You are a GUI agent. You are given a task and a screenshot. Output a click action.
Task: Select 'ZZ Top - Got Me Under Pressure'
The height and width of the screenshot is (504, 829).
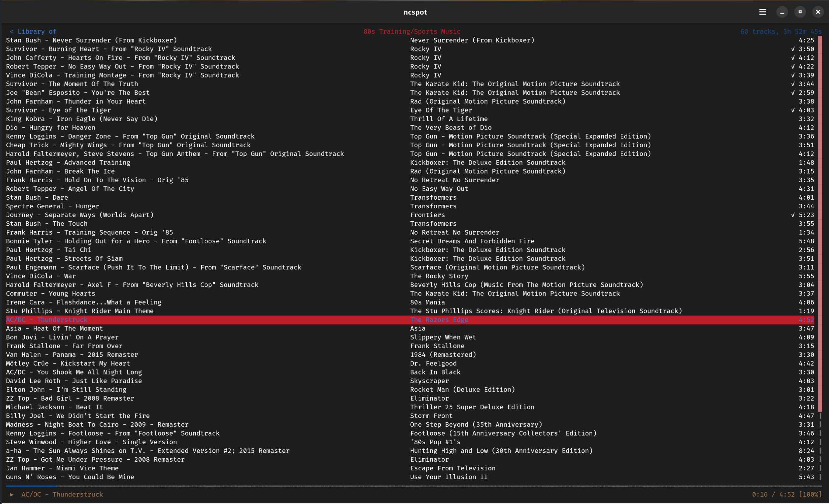pyautogui.click(x=410, y=460)
